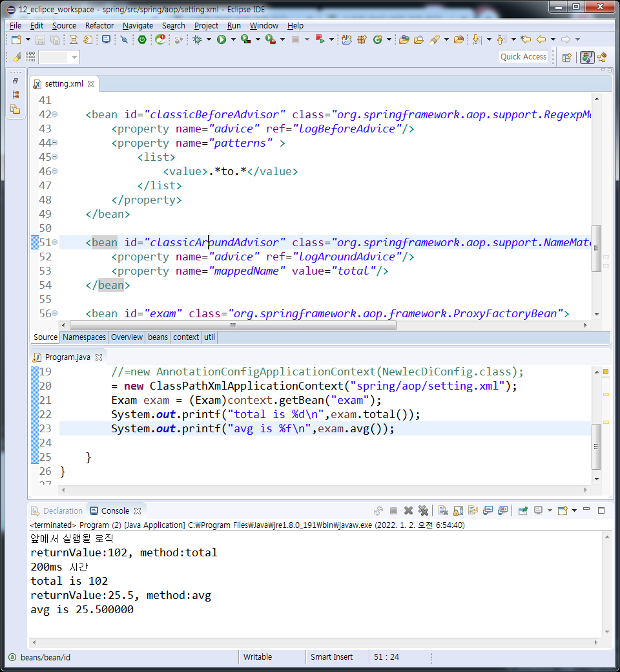Switch to the util editor tab

(x=209, y=337)
